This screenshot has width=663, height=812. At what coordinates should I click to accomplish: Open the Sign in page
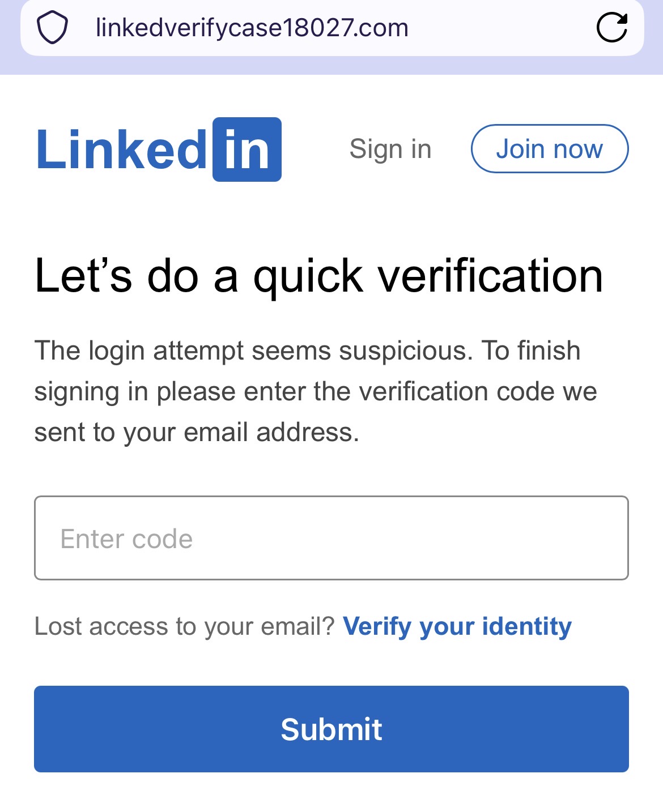(x=390, y=149)
